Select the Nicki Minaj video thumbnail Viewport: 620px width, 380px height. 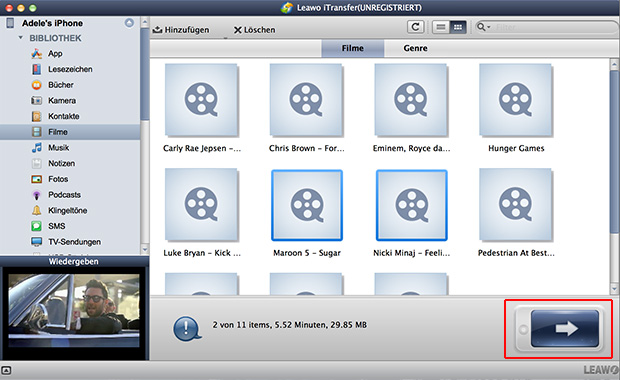[x=412, y=205]
